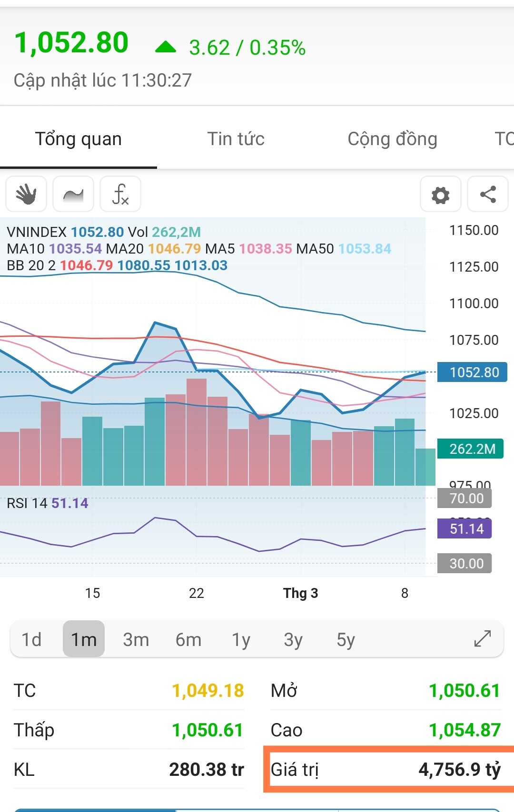Open the Cộng đồng tab
514x812 pixels.
click(392, 139)
